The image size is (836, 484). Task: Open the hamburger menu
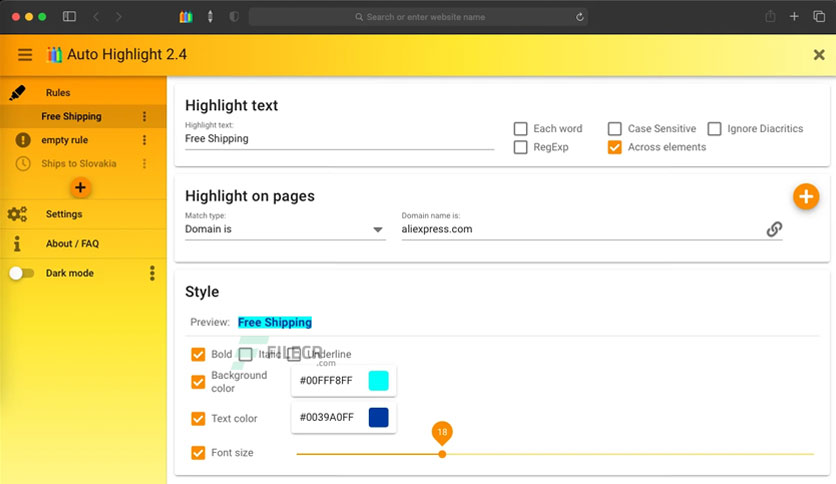tap(25, 54)
